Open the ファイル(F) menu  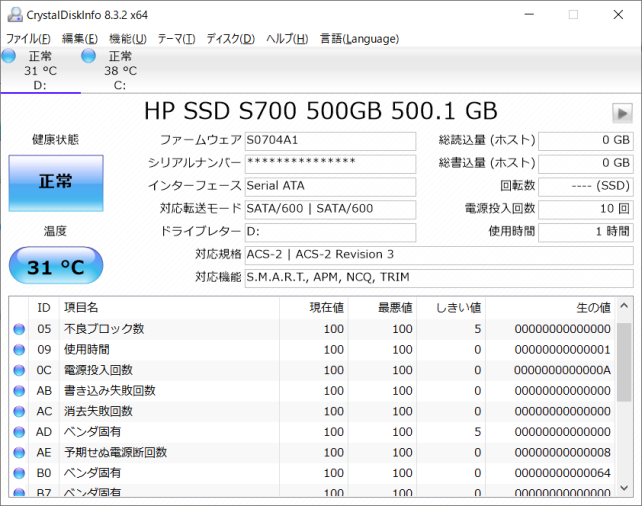28,39
